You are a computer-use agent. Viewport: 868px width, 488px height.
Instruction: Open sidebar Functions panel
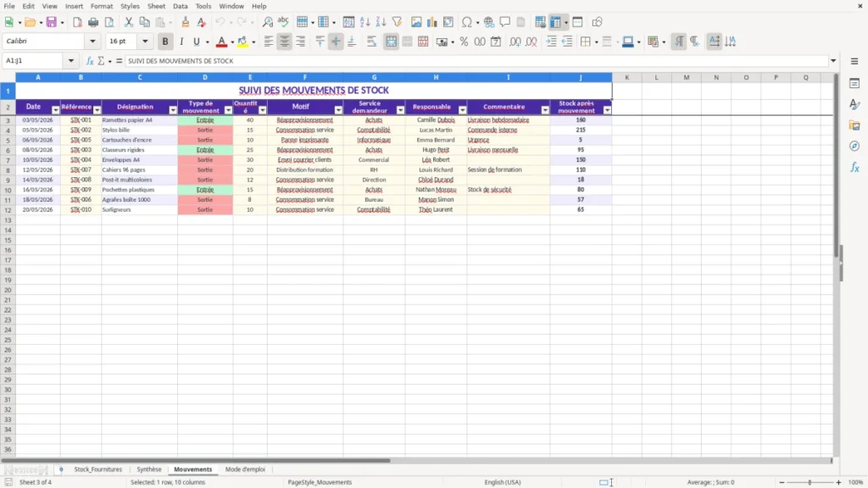(854, 167)
